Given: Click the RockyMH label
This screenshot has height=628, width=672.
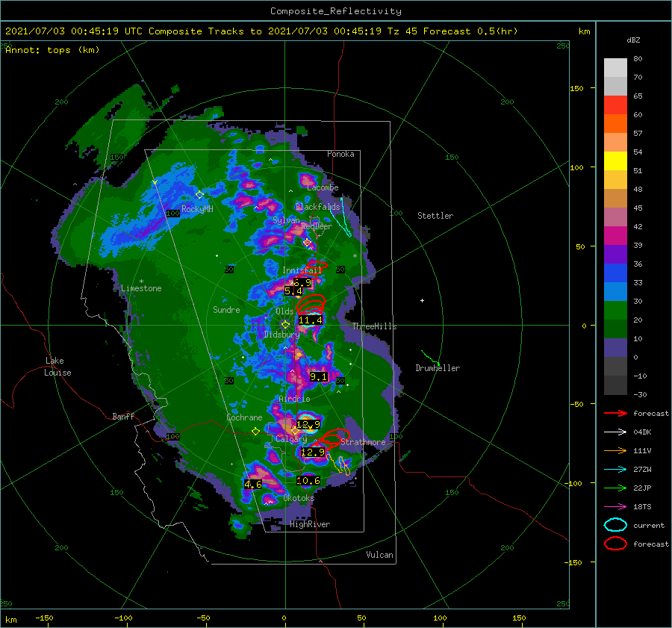Looking at the screenshot, I should pyautogui.click(x=197, y=209).
